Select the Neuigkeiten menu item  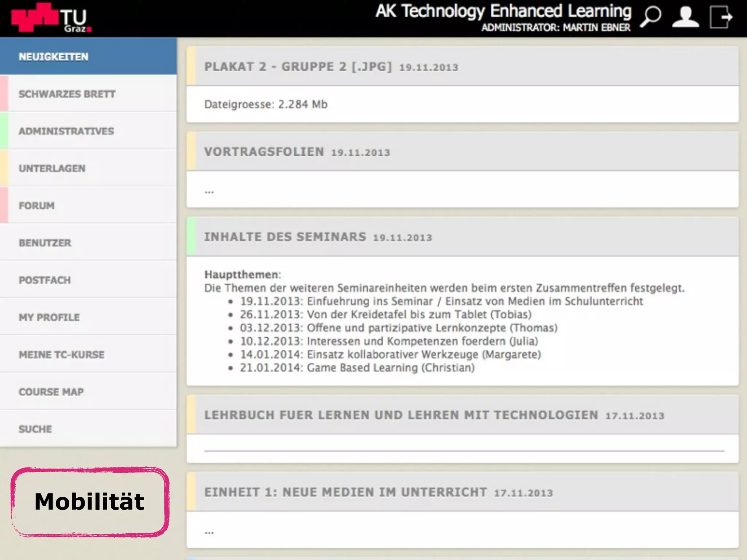53,57
